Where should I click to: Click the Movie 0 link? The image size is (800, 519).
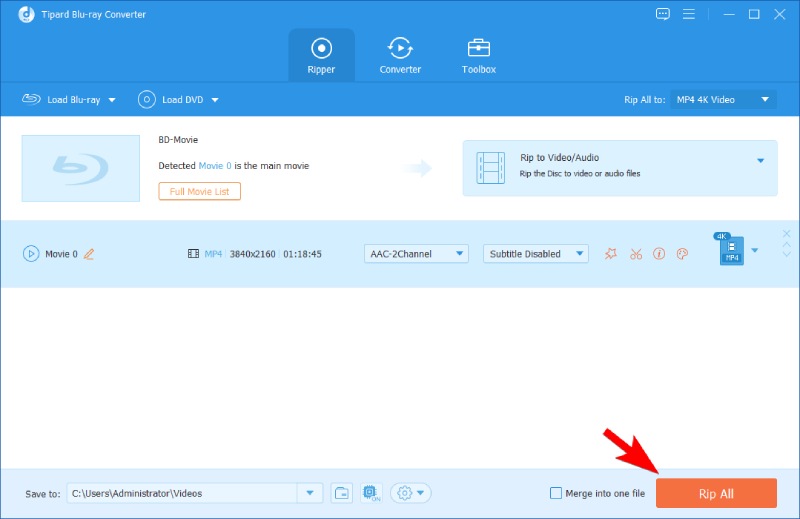coord(215,165)
